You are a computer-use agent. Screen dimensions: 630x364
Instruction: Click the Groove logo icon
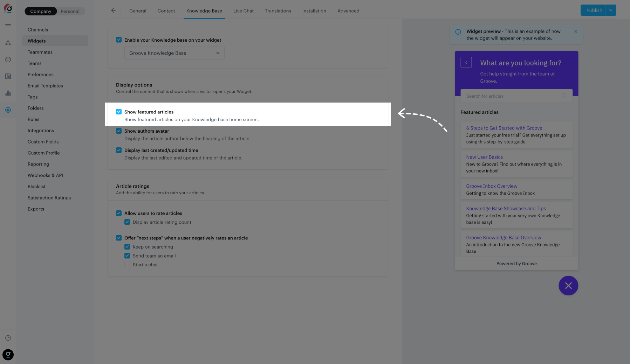point(8,8)
